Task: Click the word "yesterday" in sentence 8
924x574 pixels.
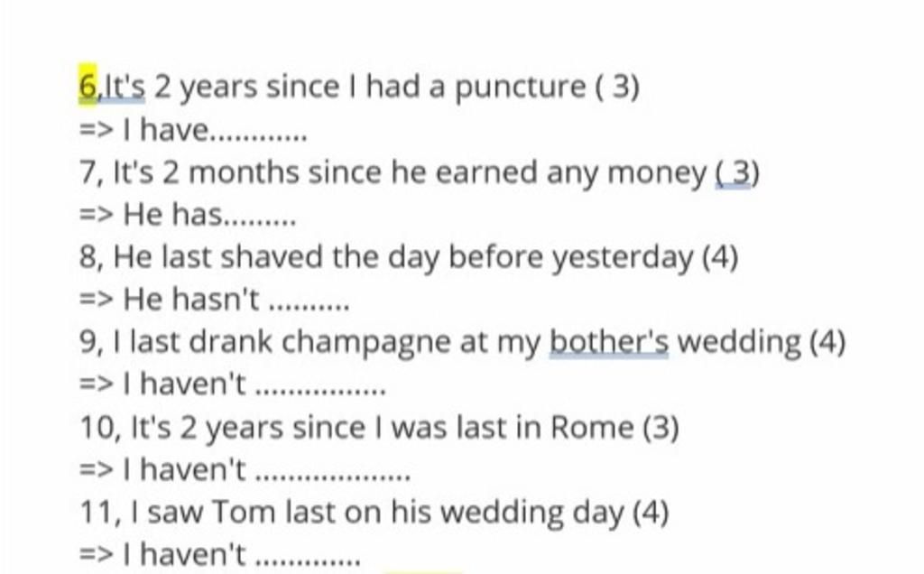Action: coord(623,259)
